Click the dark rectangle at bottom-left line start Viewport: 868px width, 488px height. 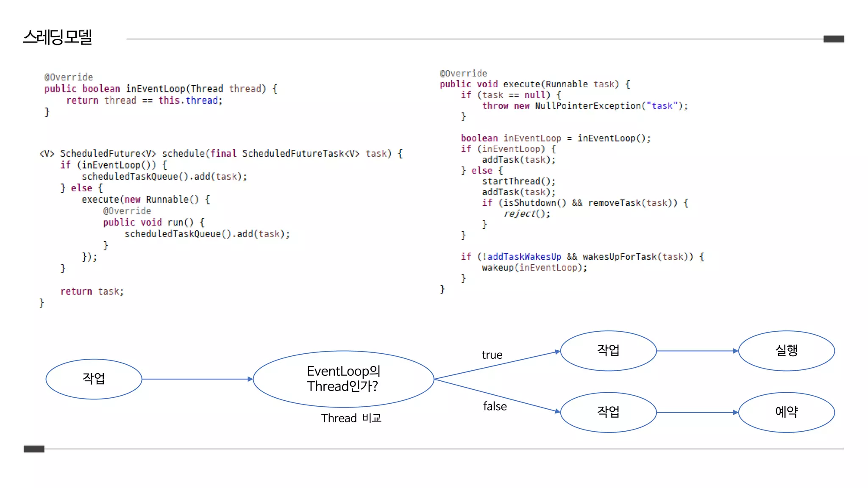click(x=34, y=449)
